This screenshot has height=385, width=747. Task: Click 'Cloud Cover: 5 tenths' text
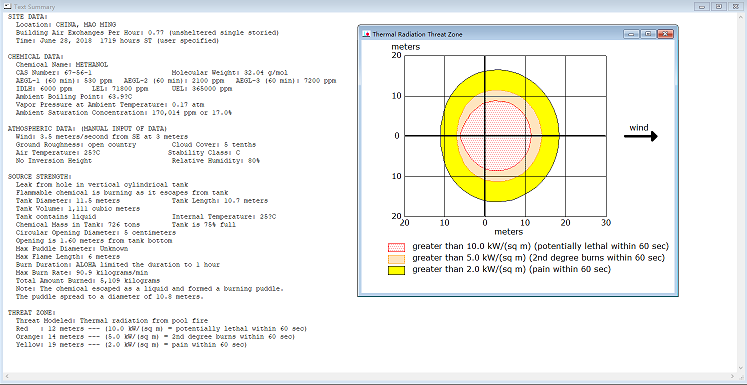(x=213, y=145)
